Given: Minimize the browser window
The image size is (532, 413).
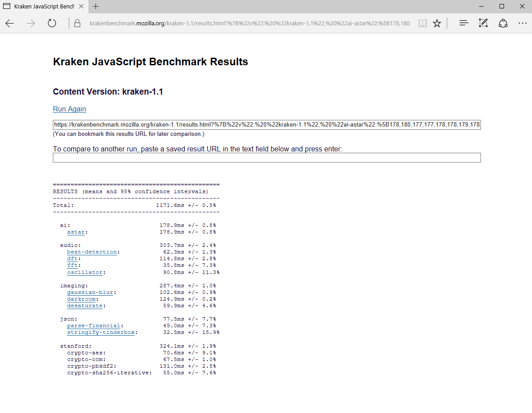Looking at the screenshot, I should [481, 7].
